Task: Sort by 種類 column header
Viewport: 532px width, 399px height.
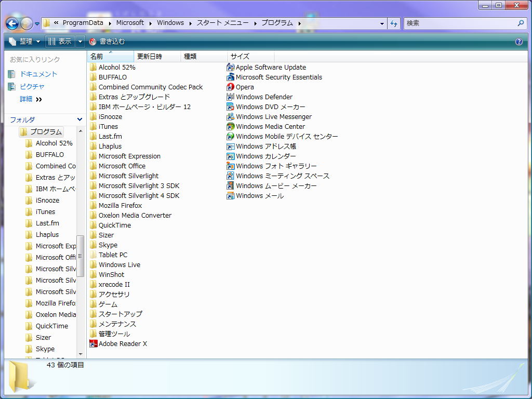Action: pyautogui.click(x=204, y=56)
